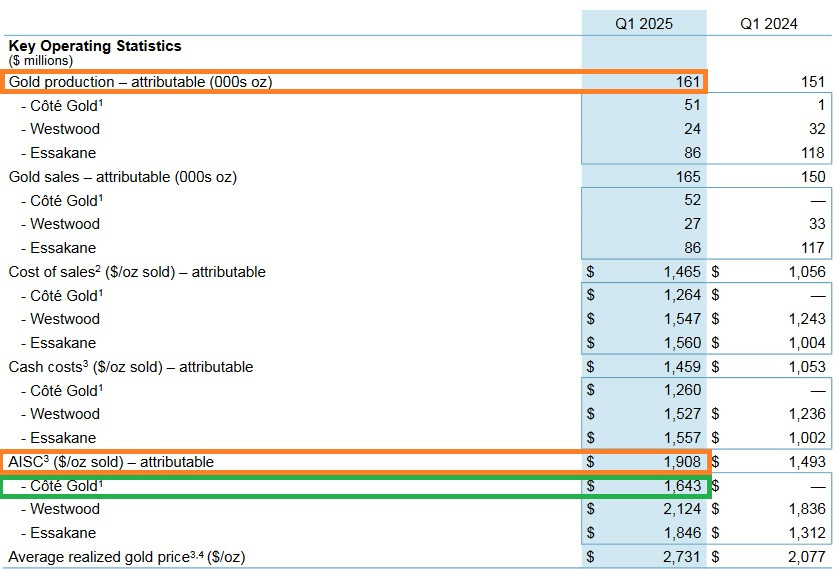This screenshot has height=569, width=836.
Task: Select the cost of sales value "1,056"
Action: pos(807,272)
